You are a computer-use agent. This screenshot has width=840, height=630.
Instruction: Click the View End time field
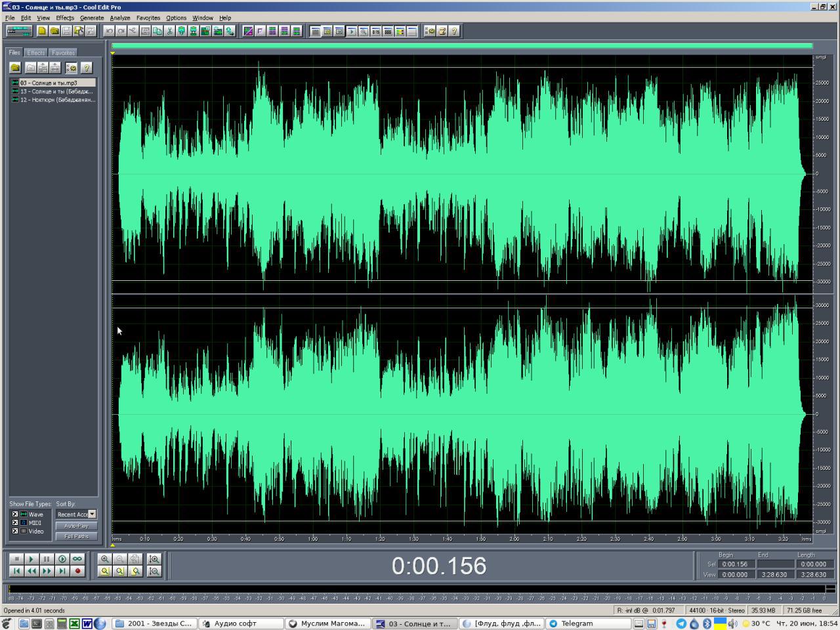[x=776, y=574]
